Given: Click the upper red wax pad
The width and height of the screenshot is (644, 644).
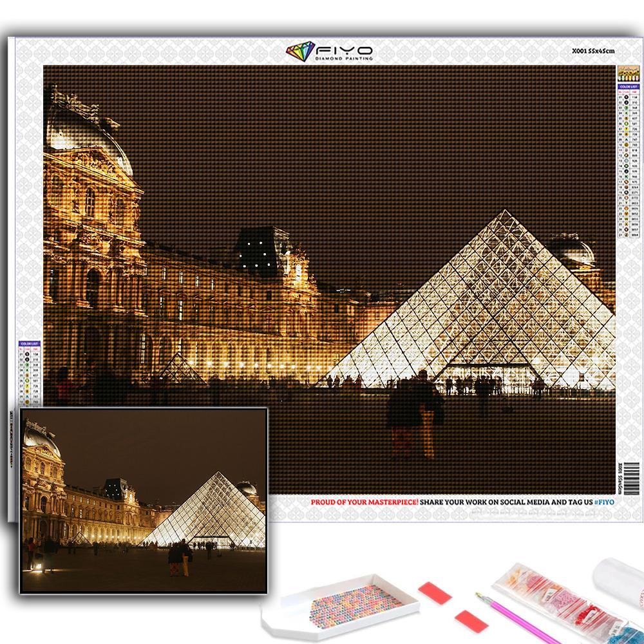Looking at the screenshot, I should pyautogui.click(x=435, y=592).
